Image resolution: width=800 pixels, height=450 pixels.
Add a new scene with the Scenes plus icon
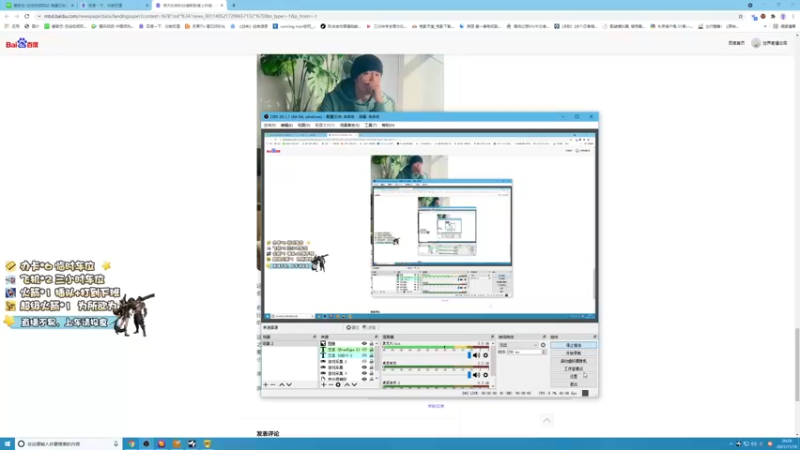pos(265,384)
